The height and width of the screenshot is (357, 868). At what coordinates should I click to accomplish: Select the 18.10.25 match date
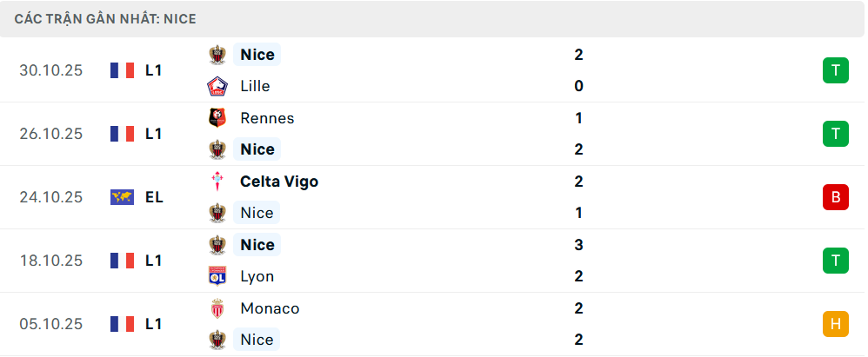[x=51, y=261]
